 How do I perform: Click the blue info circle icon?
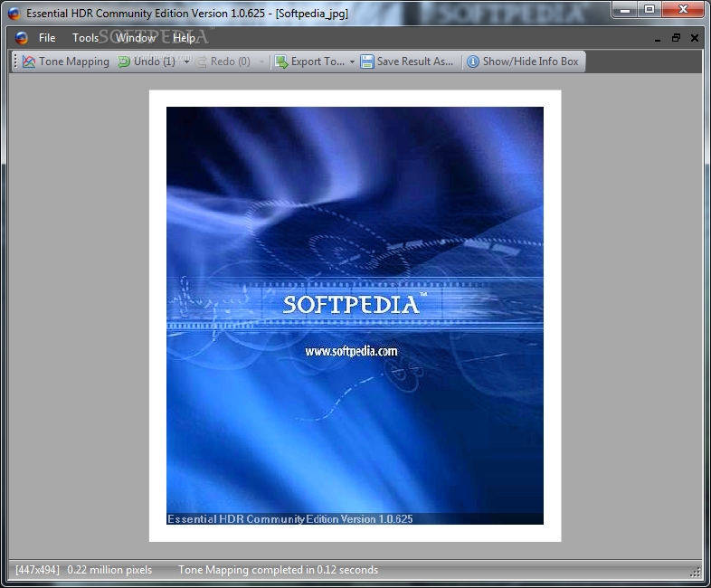point(473,62)
